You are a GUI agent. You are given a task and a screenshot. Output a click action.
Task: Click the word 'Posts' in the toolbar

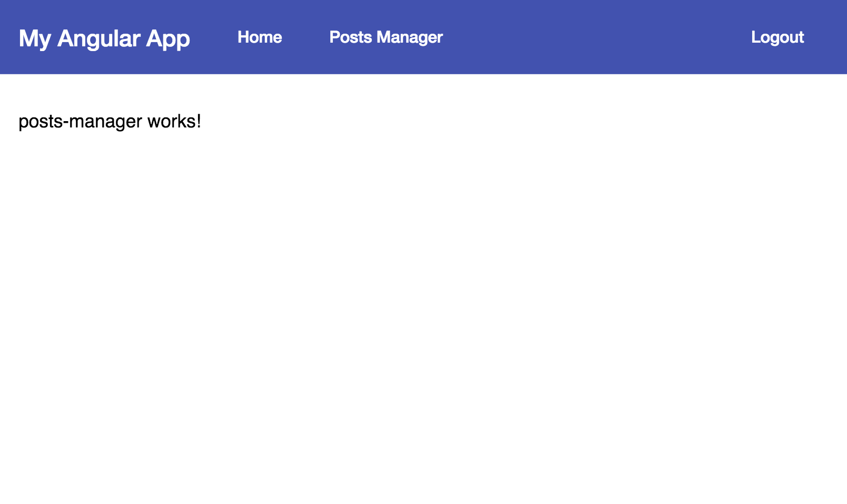(350, 37)
